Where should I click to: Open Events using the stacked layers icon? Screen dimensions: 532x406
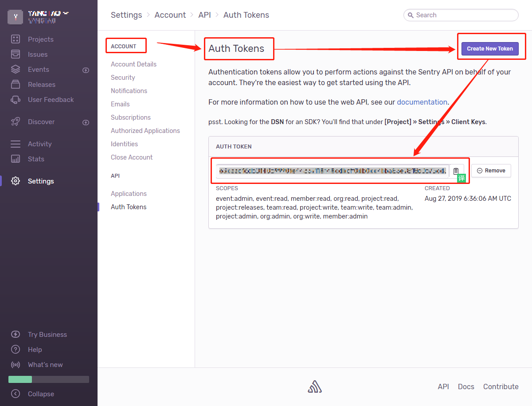16,70
